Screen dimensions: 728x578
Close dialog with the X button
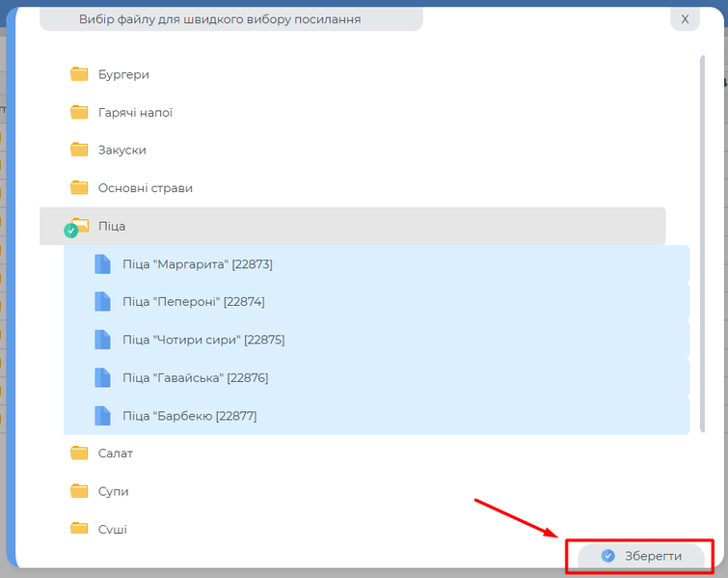(x=685, y=18)
